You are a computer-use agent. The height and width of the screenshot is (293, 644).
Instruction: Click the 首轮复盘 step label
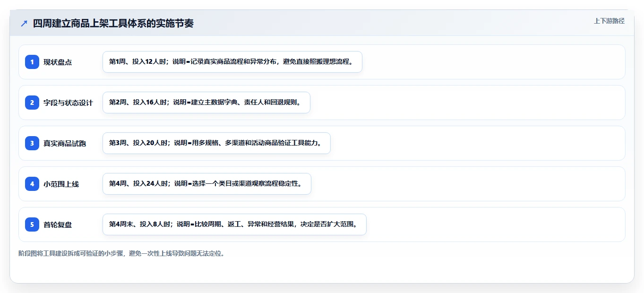pos(58,224)
